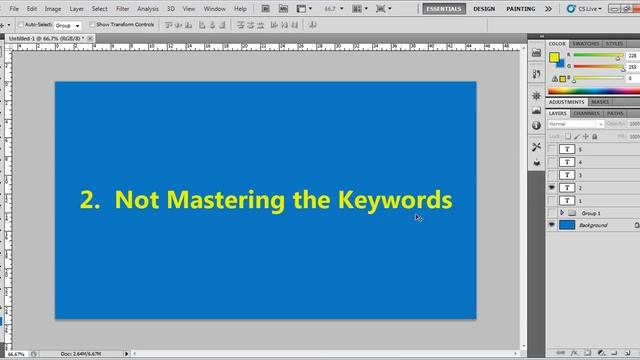Create new fill or adjustment layer

coord(601,353)
